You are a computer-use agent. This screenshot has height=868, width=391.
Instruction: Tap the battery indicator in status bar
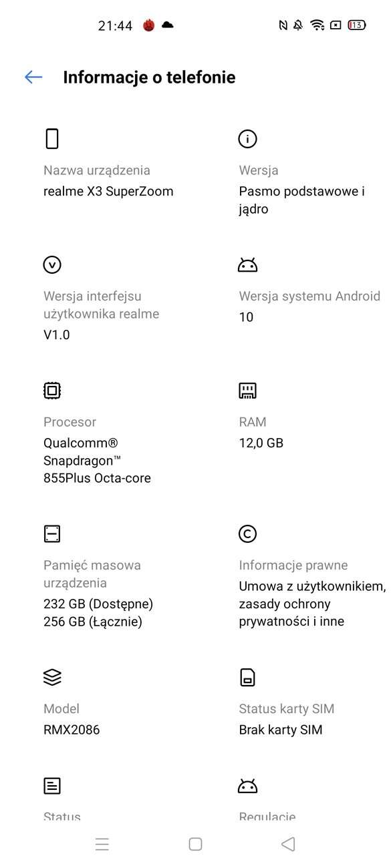356,25
